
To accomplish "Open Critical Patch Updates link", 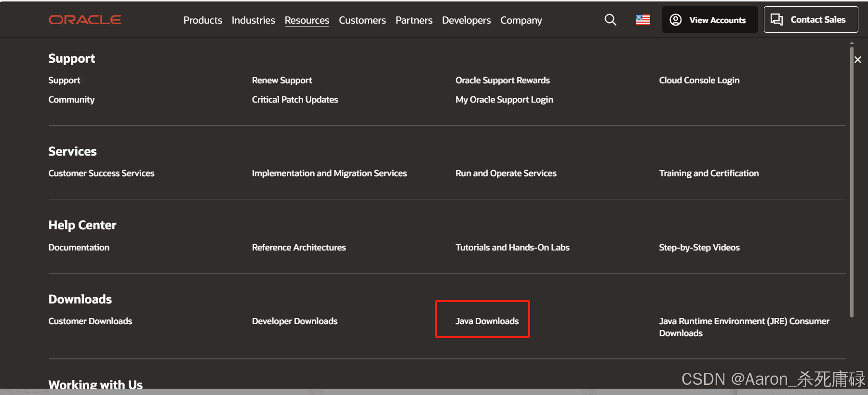I will point(295,100).
